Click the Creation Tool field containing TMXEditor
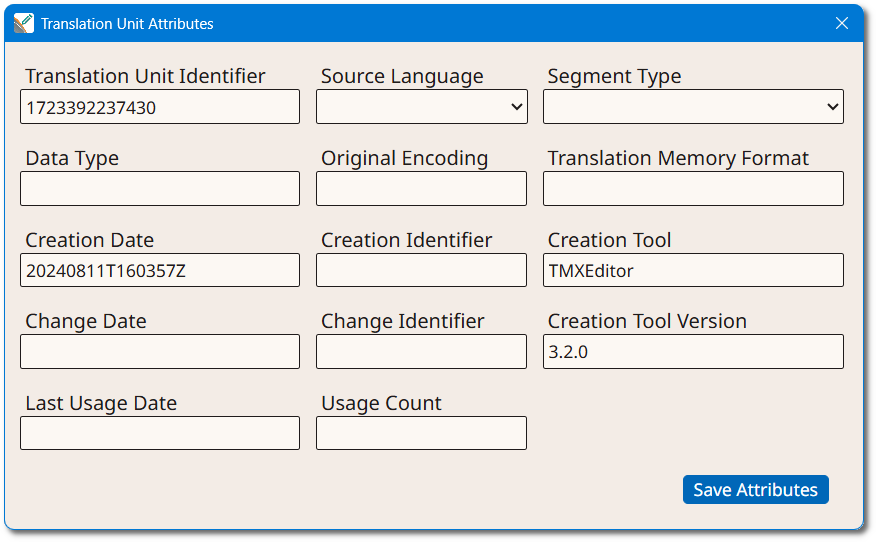 (693, 270)
